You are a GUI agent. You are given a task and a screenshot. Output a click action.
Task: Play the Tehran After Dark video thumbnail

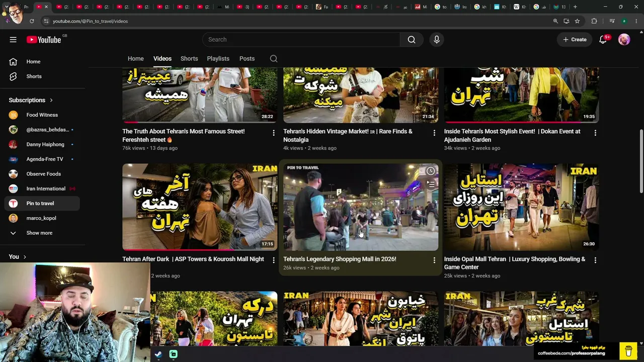[x=200, y=207]
